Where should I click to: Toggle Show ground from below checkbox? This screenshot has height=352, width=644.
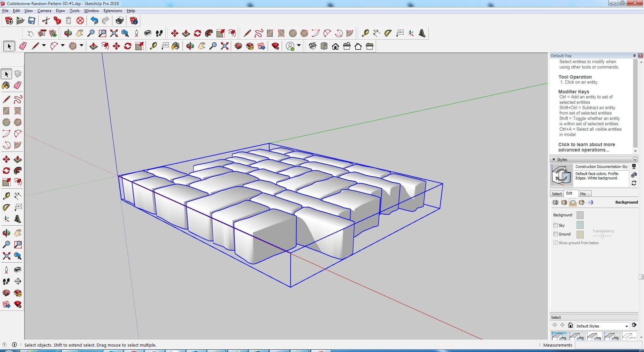(x=555, y=243)
